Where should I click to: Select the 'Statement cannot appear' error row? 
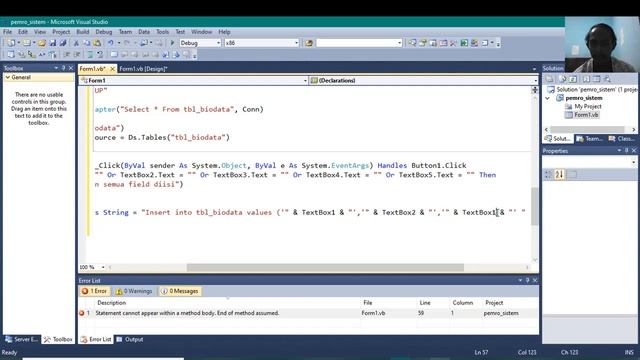308,313
